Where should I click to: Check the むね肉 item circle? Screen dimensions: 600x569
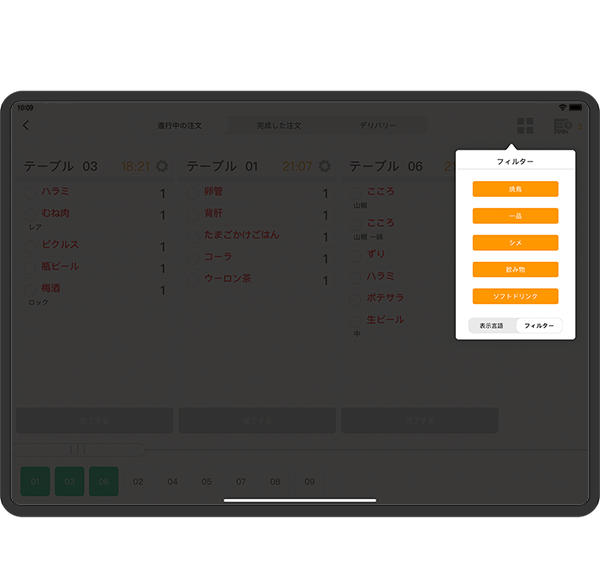[x=30, y=215]
